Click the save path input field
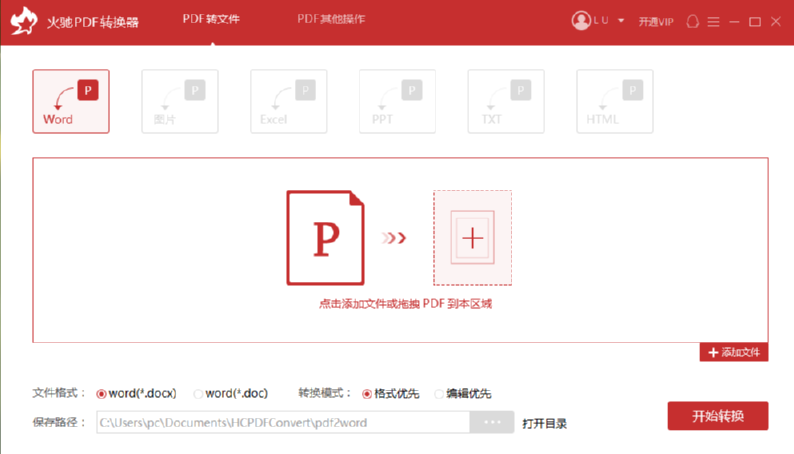The width and height of the screenshot is (794, 454). [x=283, y=422]
